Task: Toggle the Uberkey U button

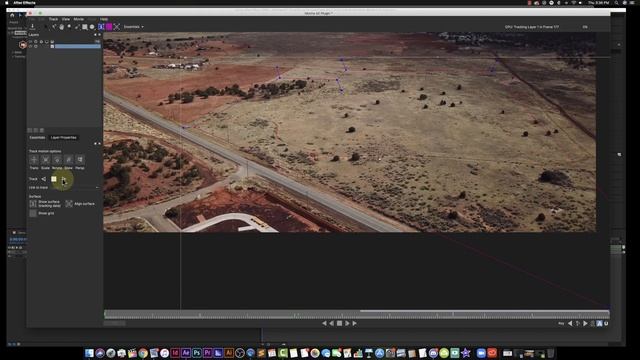Action: point(606,323)
